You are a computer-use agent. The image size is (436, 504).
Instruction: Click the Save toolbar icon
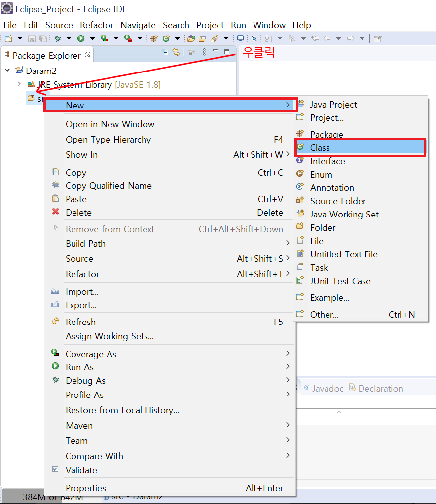pos(32,38)
